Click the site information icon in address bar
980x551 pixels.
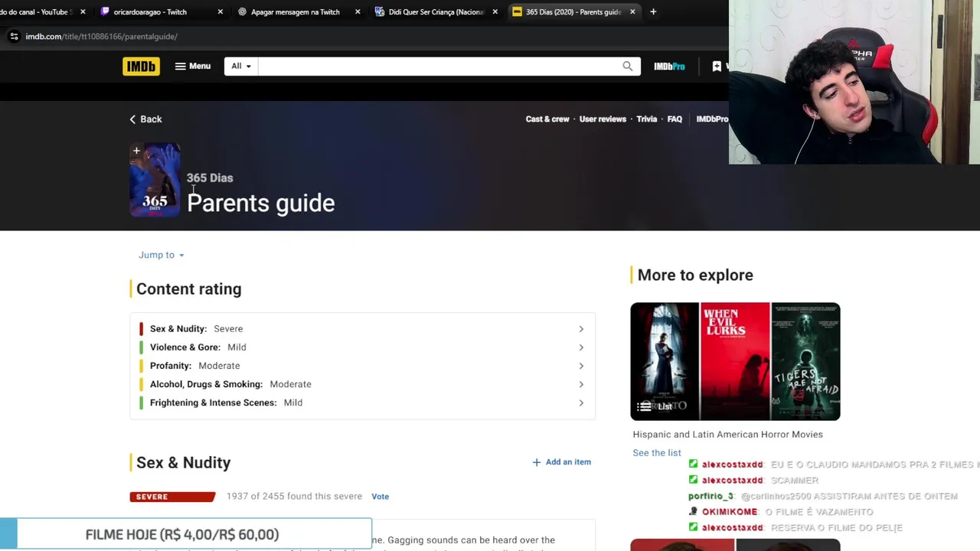pos(14,36)
